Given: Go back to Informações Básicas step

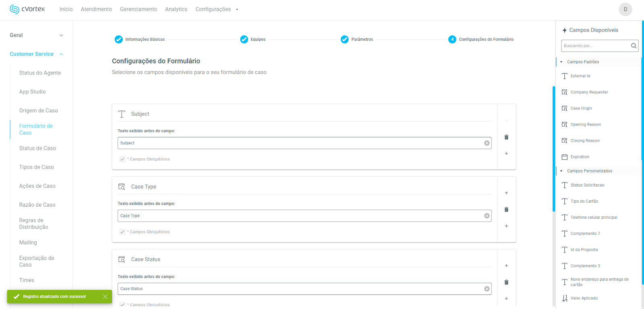Looking at the screenshot, I should [x=119, y=39].
